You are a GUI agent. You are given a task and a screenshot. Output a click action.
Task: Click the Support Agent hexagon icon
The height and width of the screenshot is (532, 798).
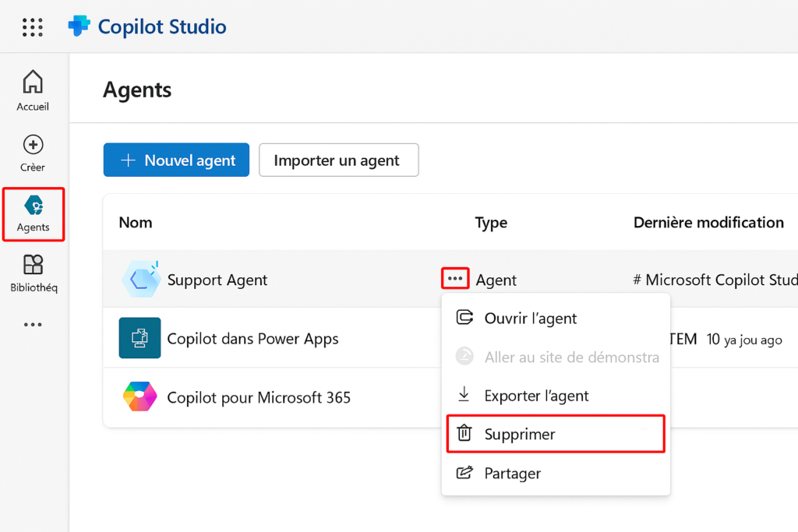pyautogui.click(x=140, y=280)
